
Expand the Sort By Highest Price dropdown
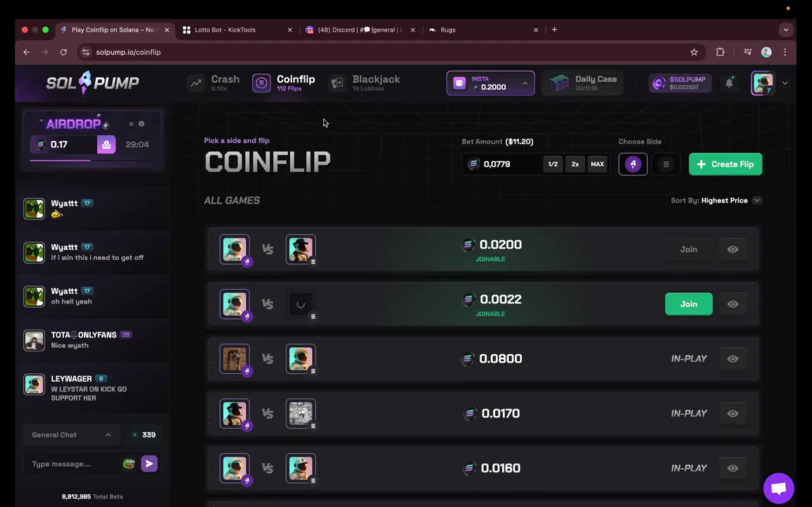(x=756, y=201)
